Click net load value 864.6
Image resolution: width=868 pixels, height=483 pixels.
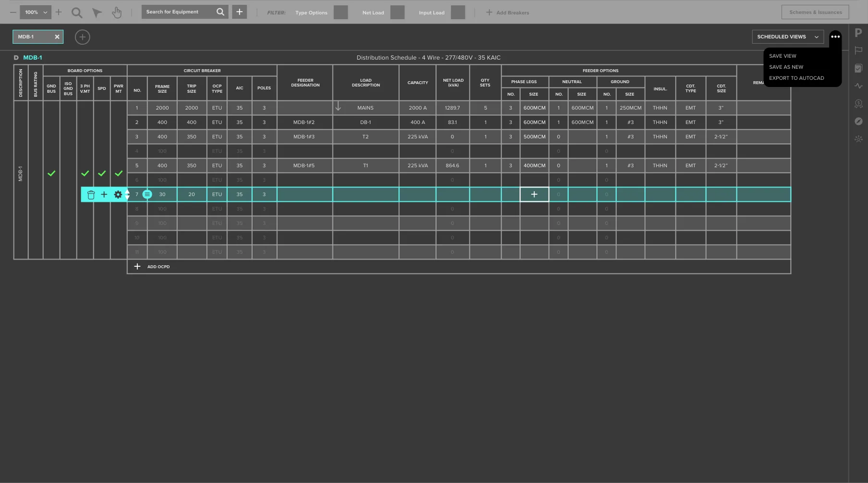452,166
